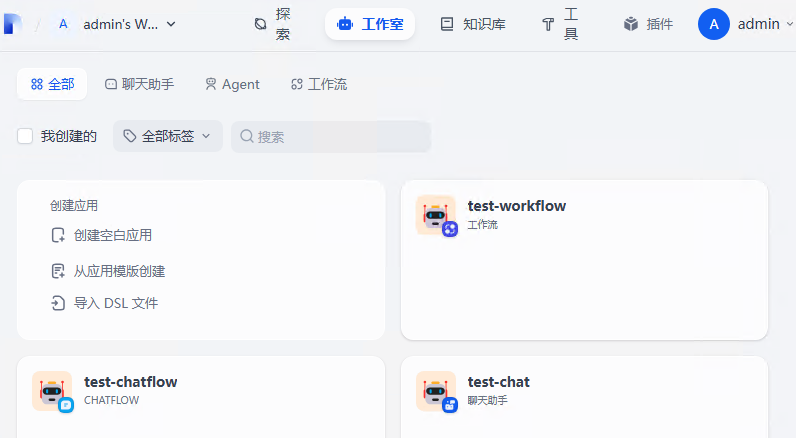Screen dimensions: 796x438
Task: Click the hammer icon beside 工具
Action: [x=548, y=24]
